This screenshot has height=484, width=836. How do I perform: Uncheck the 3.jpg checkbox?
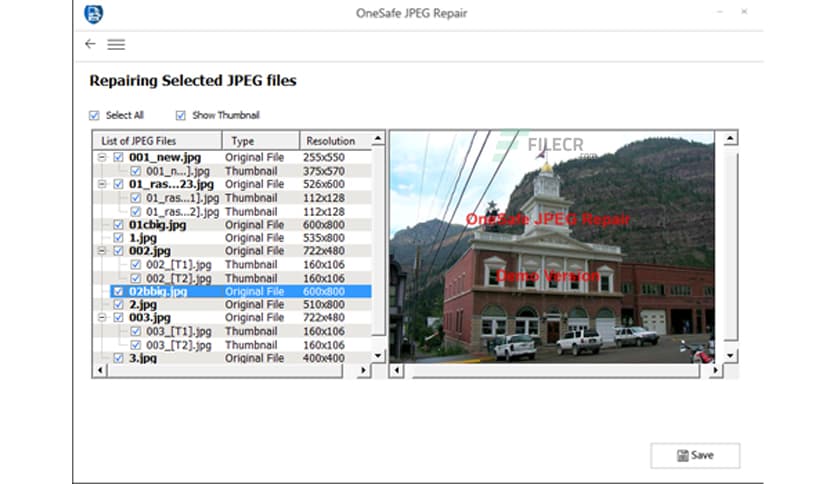[118, 358]
